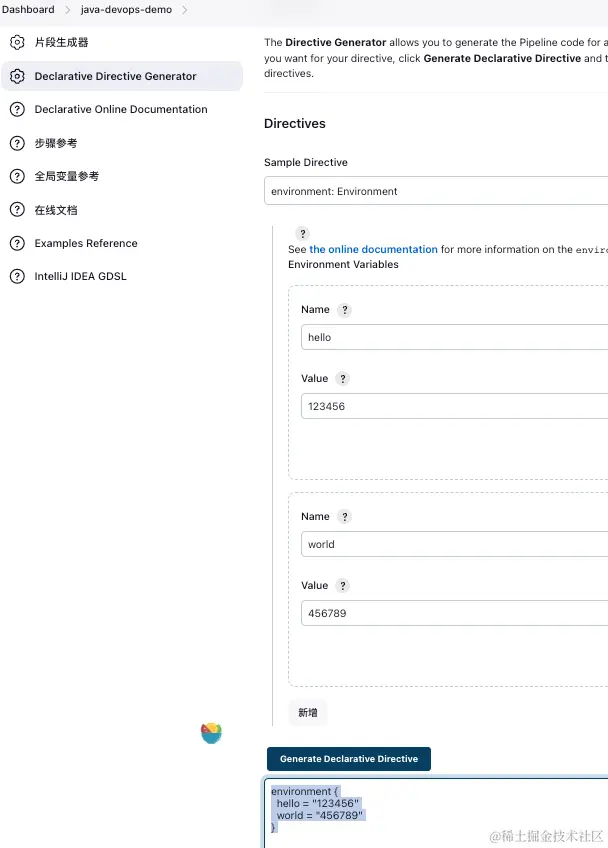Image resolution: width=608 pixels, height=848 pixels.
Task: Open help icon above the online documentation text
Action: pyautogui.click(x=303, y=234)
